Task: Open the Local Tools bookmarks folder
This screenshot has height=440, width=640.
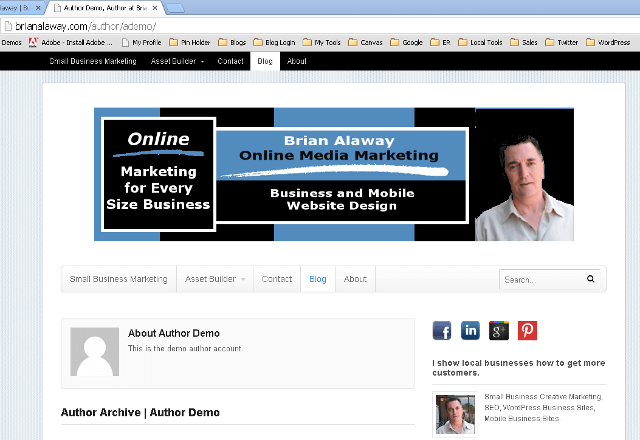Action: (480, 42)
